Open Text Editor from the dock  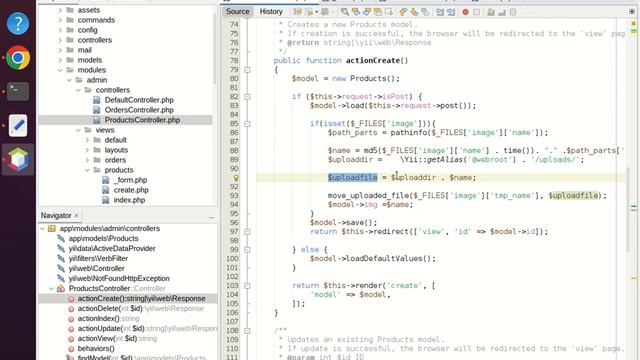tap(18, 125)
